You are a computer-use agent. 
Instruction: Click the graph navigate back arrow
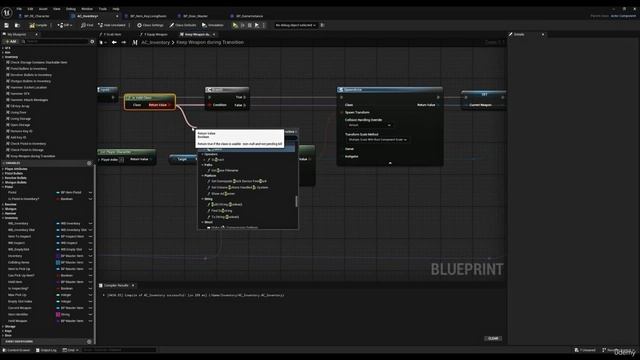pos(114,42)
